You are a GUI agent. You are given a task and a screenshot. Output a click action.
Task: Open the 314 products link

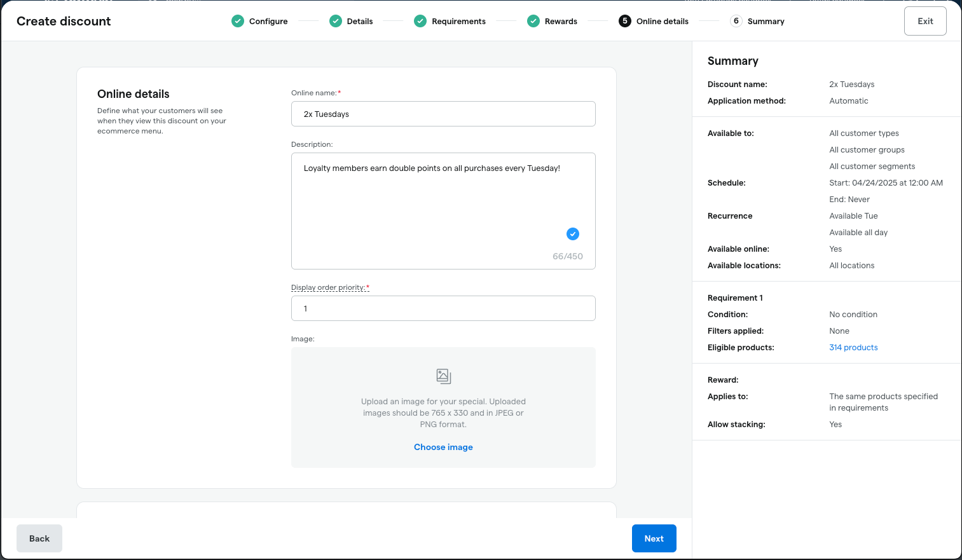[853, 348]
